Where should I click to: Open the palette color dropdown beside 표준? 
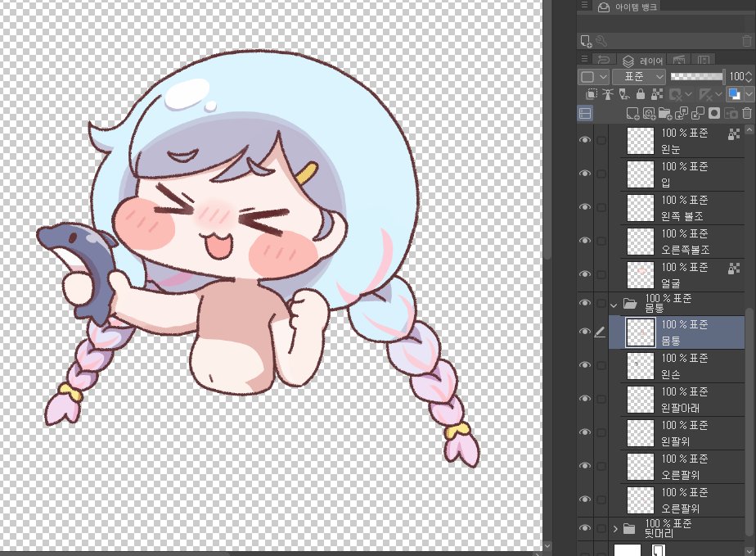tap(593, 77)
